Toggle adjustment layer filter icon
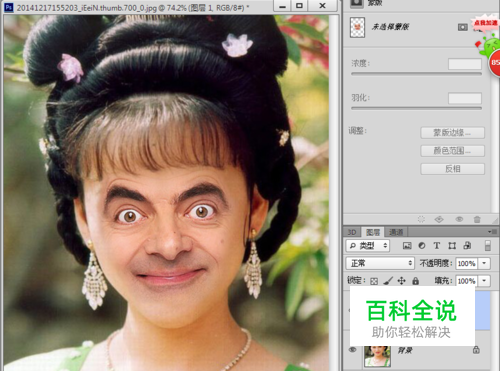Viewport: 500px width, 371px height. (x=422, y=246)
